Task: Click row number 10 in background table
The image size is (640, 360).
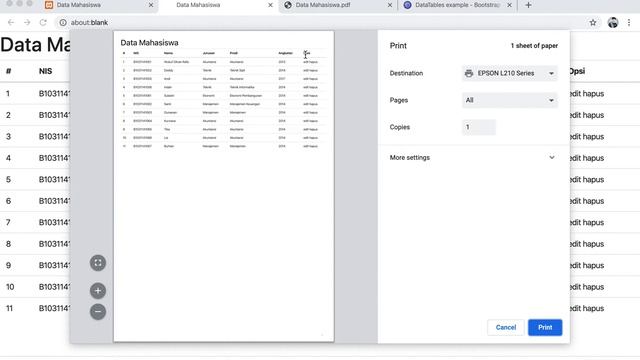Action: (10, 287)
